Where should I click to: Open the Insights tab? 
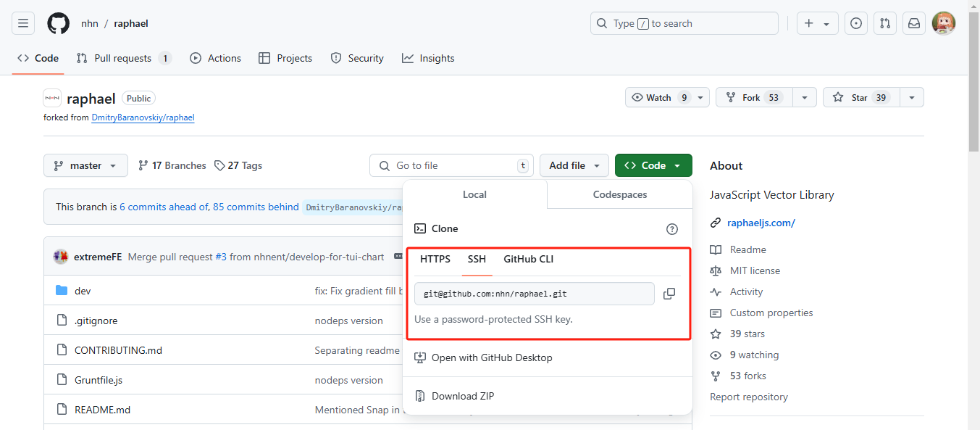(x=428, y=58)
